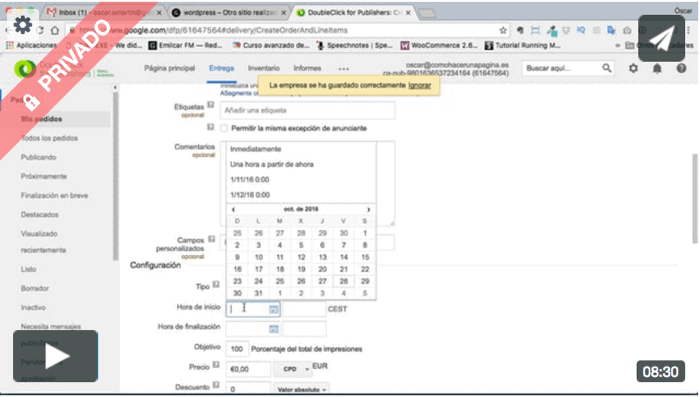Screen dimensions: 700x397
Task: Click the DoubleClick for Publishers logo
Action: pos(25,69)
